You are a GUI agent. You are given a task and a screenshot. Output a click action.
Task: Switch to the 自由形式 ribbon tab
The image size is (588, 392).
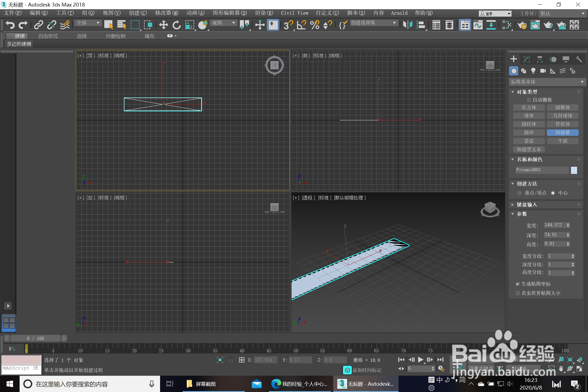tap(48, 36)
